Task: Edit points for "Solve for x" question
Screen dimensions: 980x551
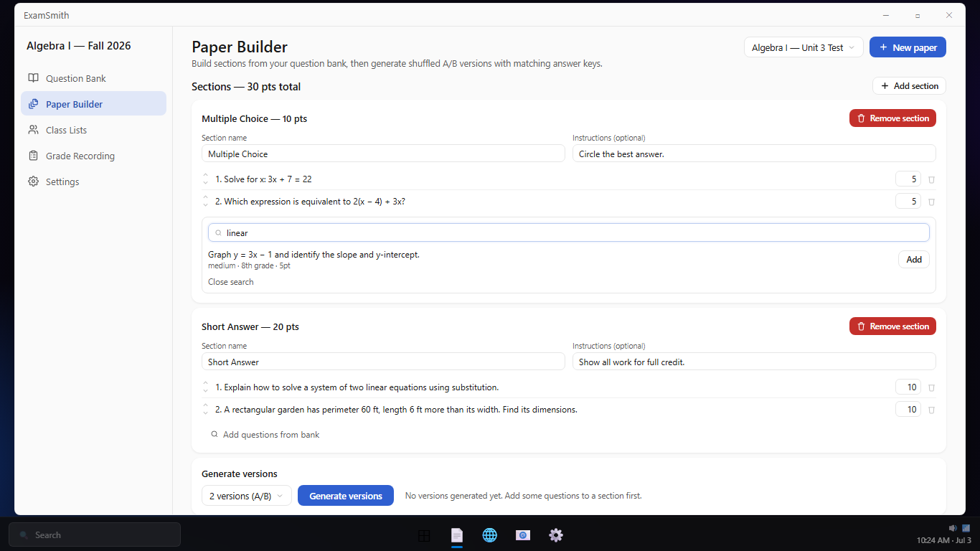Action: point(908,179)
